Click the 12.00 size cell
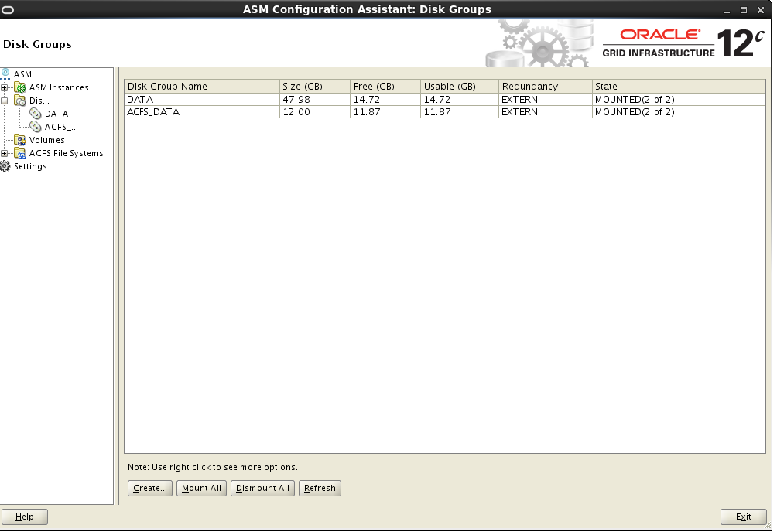 tap(315, 112)
